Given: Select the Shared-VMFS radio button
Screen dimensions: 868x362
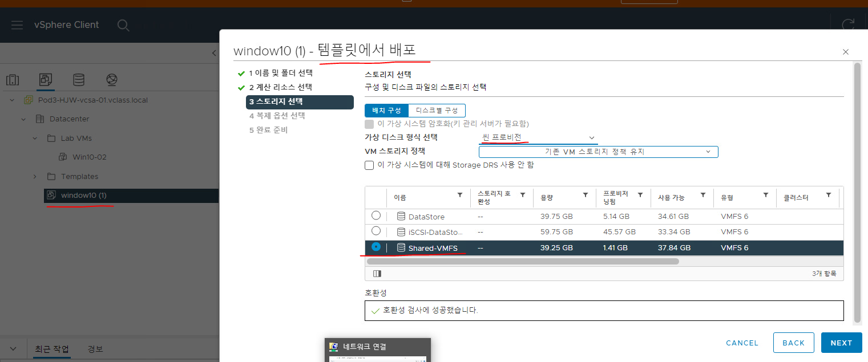Looking at the screenshot, I should tap(376, 247).
